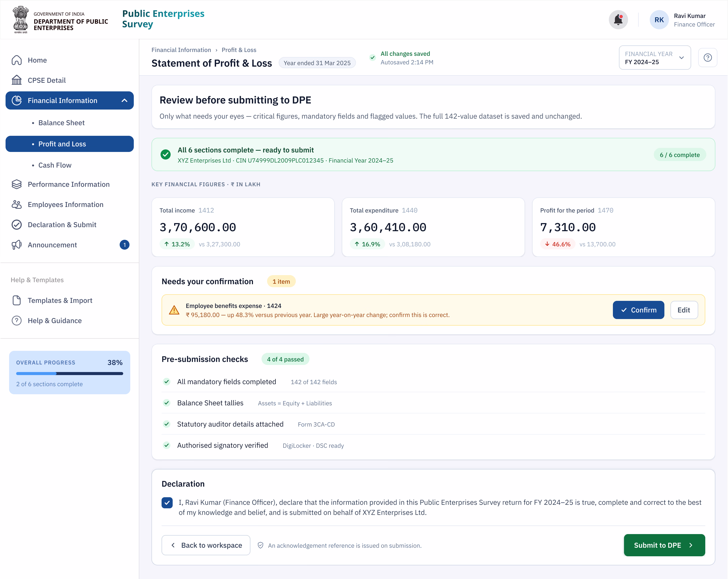Open Templates & Import page
The height and width of the screenshot is (579, 728).
pyautogui.click(x=70, y=300)
